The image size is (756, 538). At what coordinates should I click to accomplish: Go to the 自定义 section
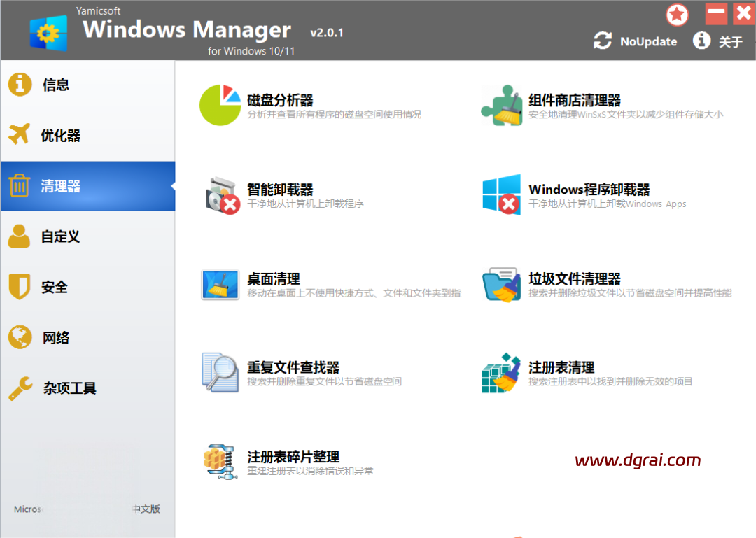tap(60, 236)
